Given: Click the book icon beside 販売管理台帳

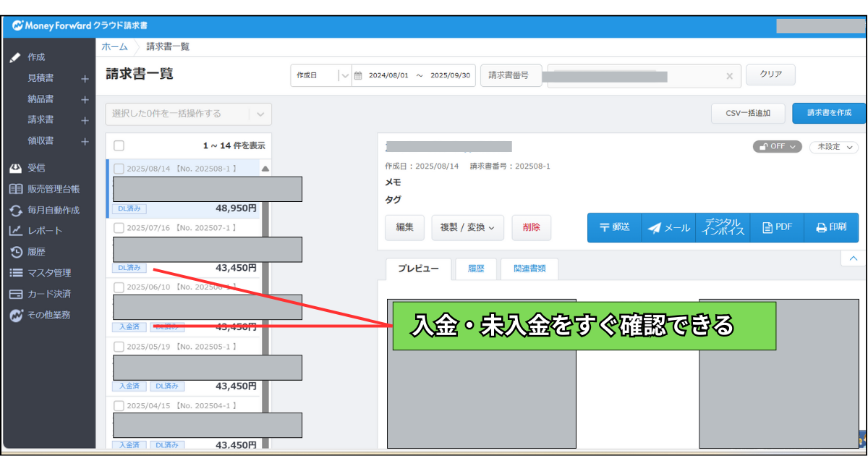Looking at the screenshot, I should [16, 189].
